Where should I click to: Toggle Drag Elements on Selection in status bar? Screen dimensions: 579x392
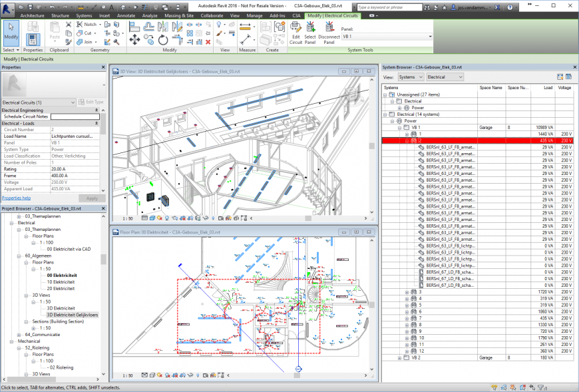point(532,387)
